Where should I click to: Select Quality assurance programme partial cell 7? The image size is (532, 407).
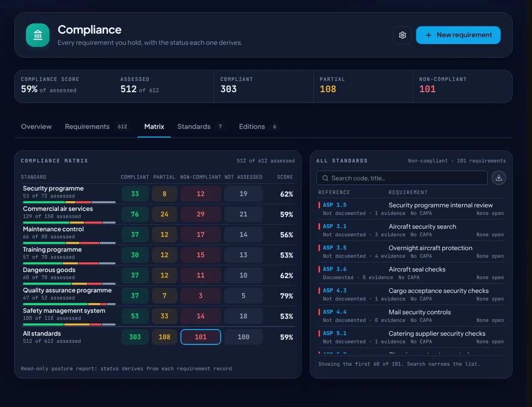164,295
